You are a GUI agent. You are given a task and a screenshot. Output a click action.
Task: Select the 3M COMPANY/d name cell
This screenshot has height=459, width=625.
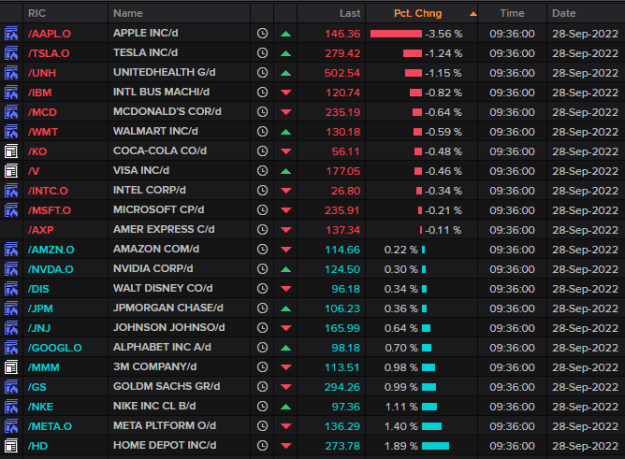pos(155,367)
